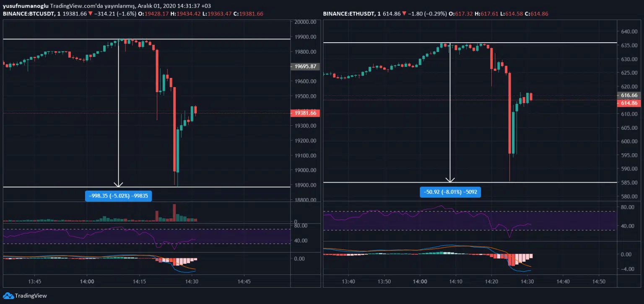Select the gray 616.66 price tag
The height and width of the screenshot is (304, 644).
(628, 95)
